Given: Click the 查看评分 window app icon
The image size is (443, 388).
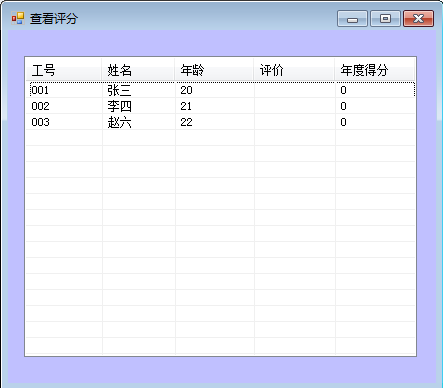Looking at the screenshot, I should 18,18.
